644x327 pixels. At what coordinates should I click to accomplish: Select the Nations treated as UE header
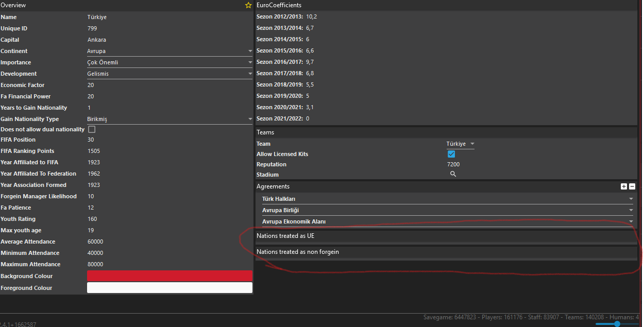click(x=446, y=236)
